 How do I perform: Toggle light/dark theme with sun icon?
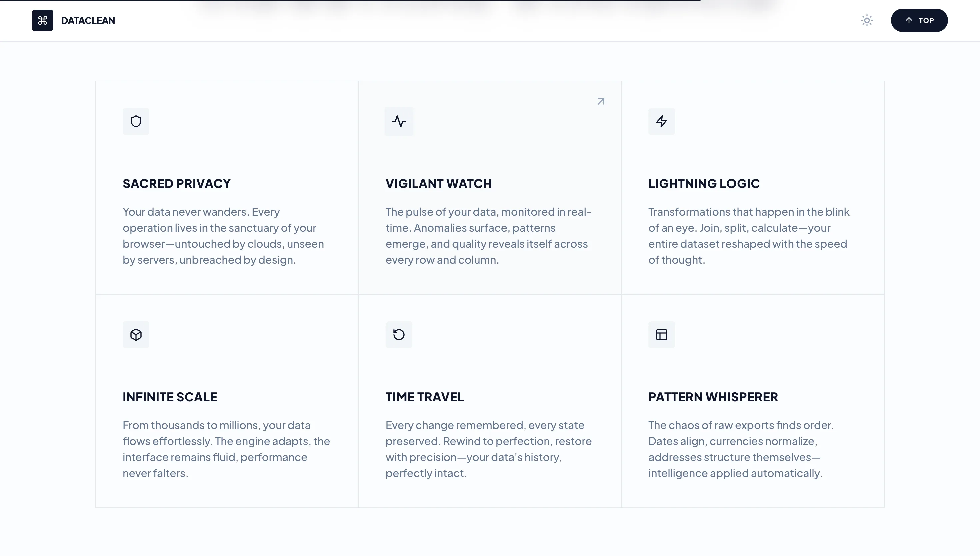tap(867, 20)
